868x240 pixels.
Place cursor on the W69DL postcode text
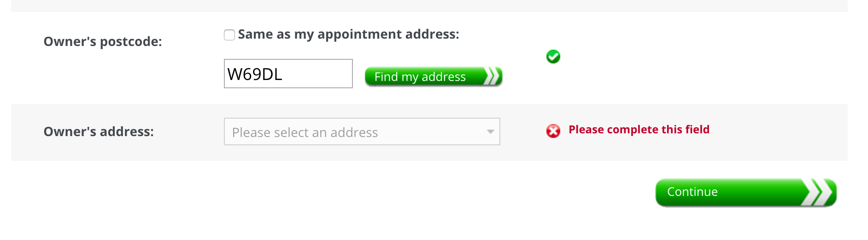pos(255,74)
